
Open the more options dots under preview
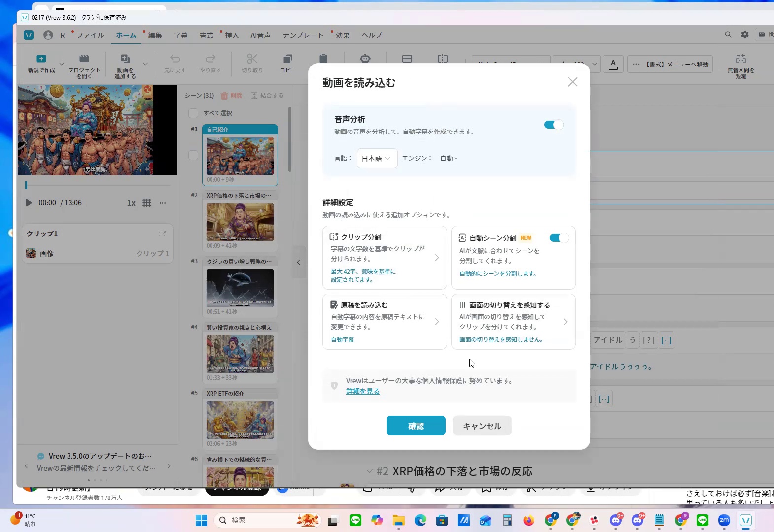click(163, 203)
